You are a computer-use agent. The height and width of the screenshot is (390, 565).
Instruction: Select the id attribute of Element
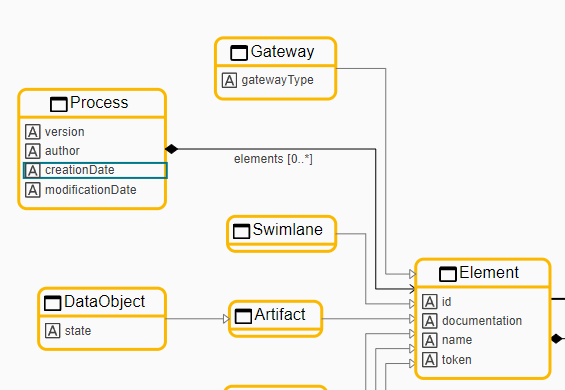pos(483,302)
